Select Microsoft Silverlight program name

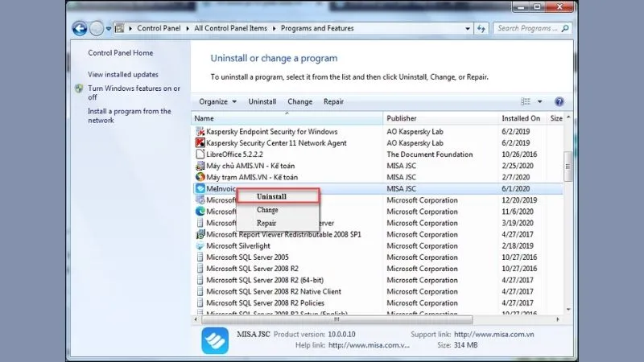[238, 246]
